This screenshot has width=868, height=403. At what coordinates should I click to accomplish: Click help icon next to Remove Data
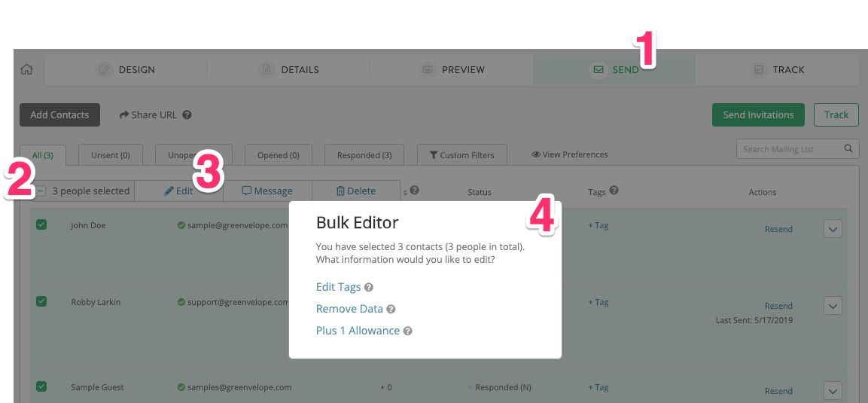point(391,310)
